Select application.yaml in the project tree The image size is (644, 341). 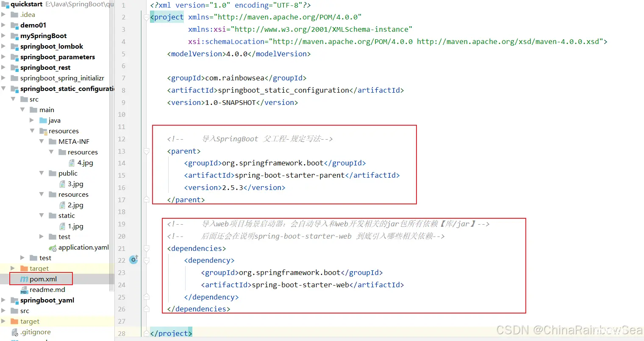tap(83, 247)
